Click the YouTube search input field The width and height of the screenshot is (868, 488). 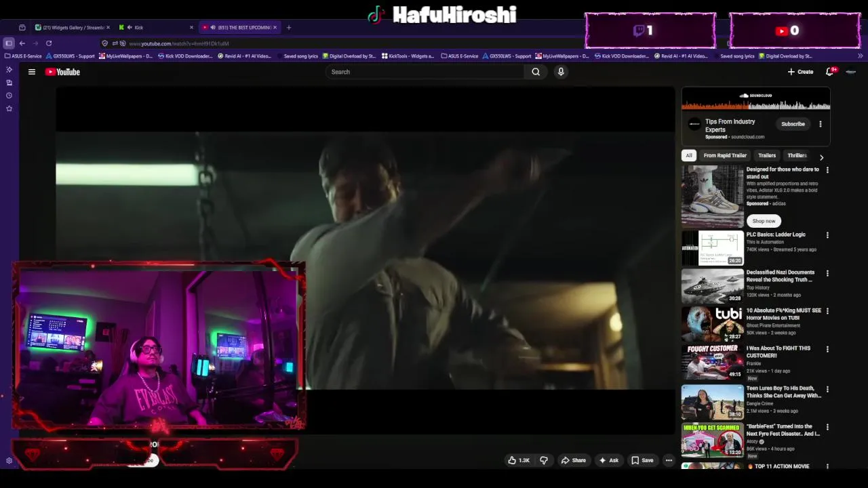(425, 72)
